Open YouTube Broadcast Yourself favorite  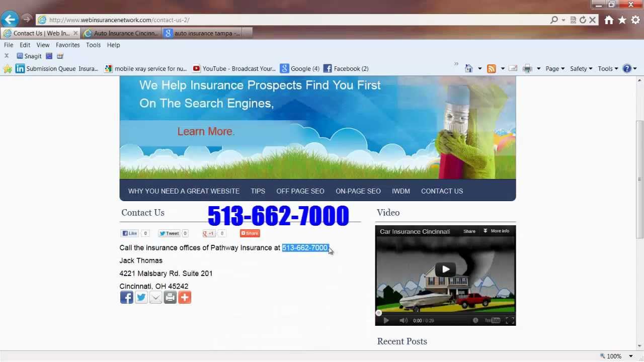234,68
